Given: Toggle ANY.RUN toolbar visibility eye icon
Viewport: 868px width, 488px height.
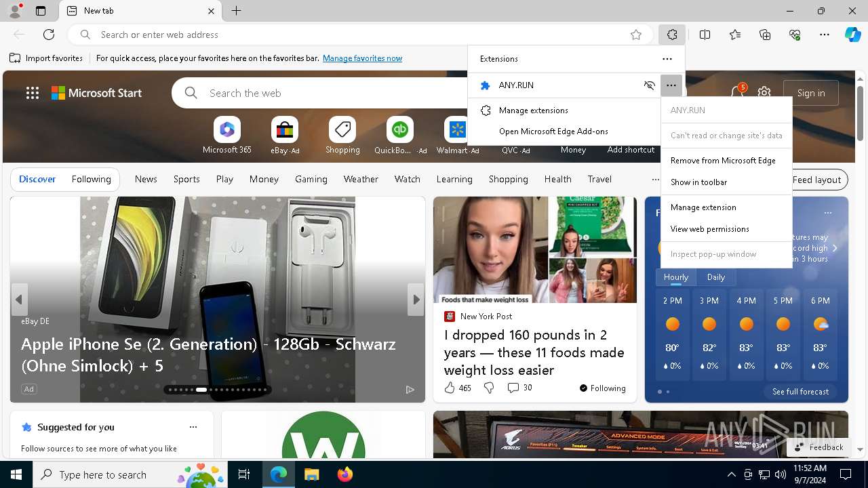Looking at the screenshot, I should tap(650, 85).
